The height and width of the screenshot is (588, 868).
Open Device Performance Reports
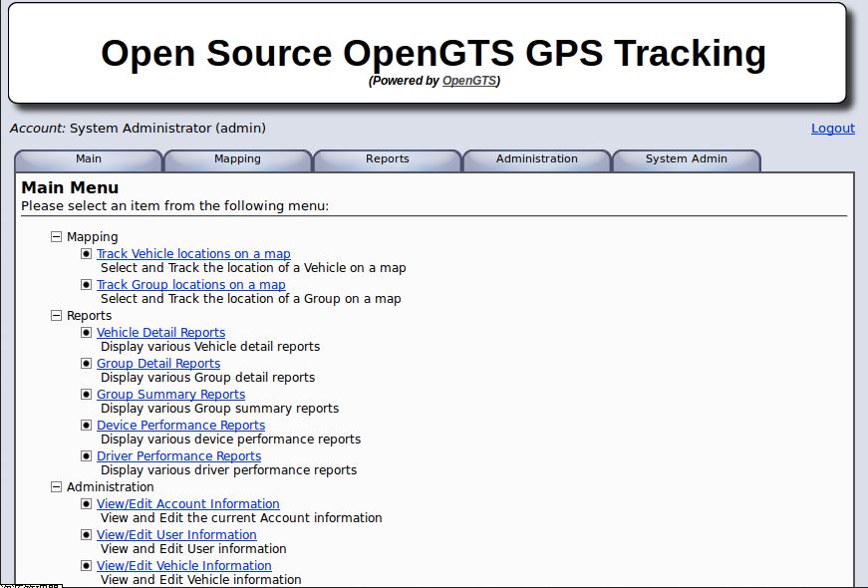coord(180,426)
